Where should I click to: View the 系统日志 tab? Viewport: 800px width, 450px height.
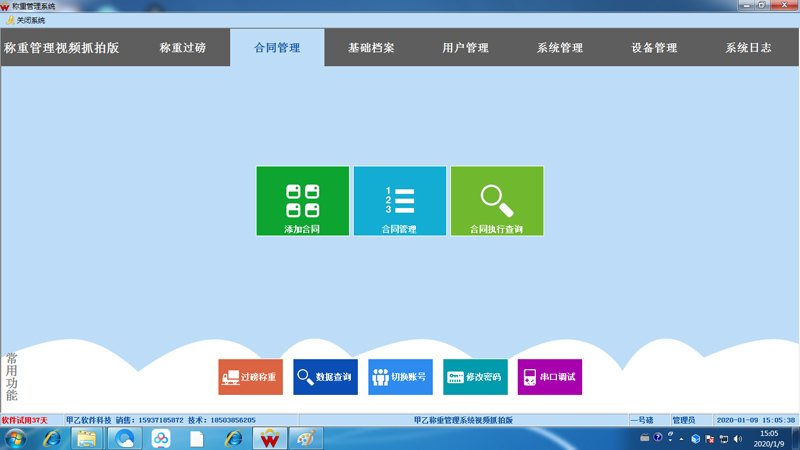pos(748,48)
